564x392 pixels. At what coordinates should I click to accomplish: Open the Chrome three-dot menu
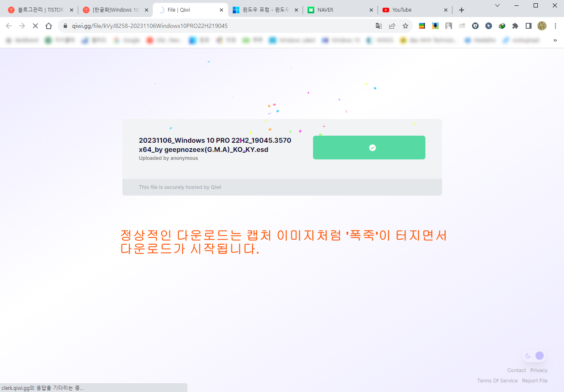(555, 26)
